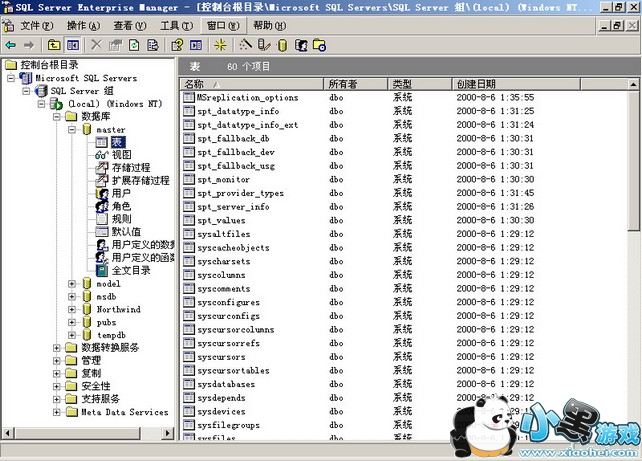Expand the Northwind database node

(x=72, y=310)
